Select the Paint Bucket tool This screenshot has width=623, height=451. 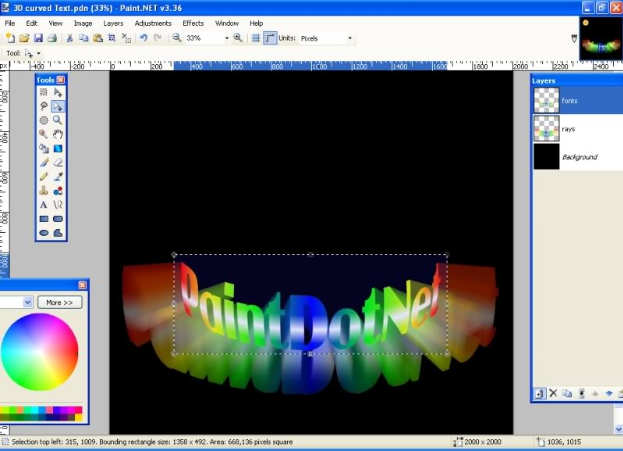pyautogui.click(x=44, y=149)
